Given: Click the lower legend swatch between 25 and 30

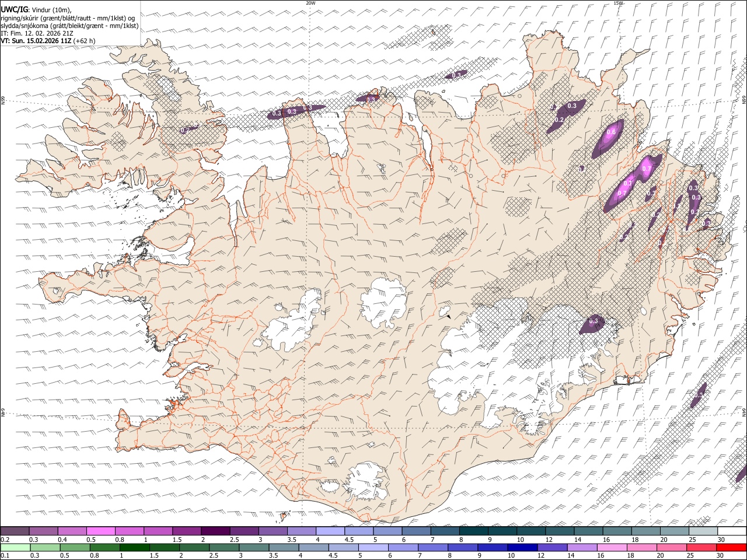Looking at the screenshot, I should (x=701, y=548).
